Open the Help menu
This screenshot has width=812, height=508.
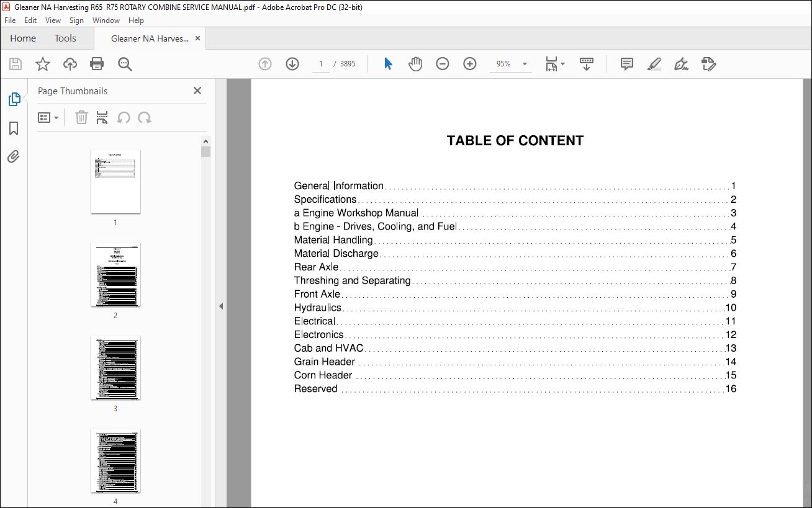[x=136, y=20]
